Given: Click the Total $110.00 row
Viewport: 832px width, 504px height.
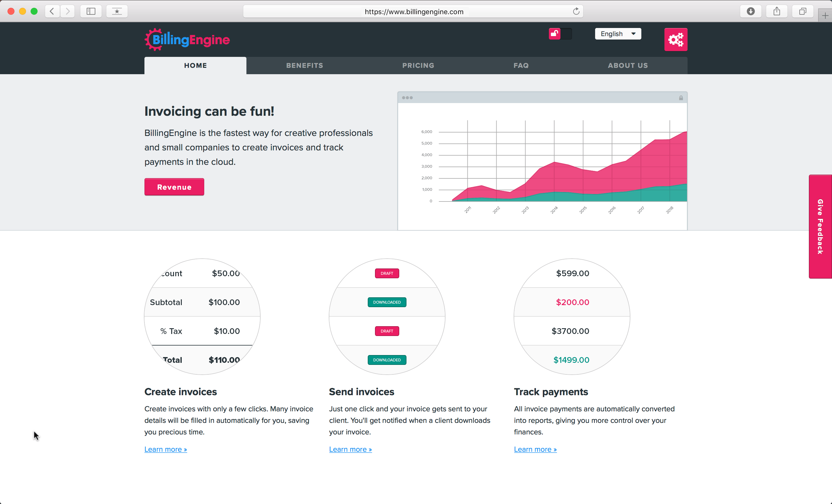Looking at the screenshot, I should (x=202, y=360).
